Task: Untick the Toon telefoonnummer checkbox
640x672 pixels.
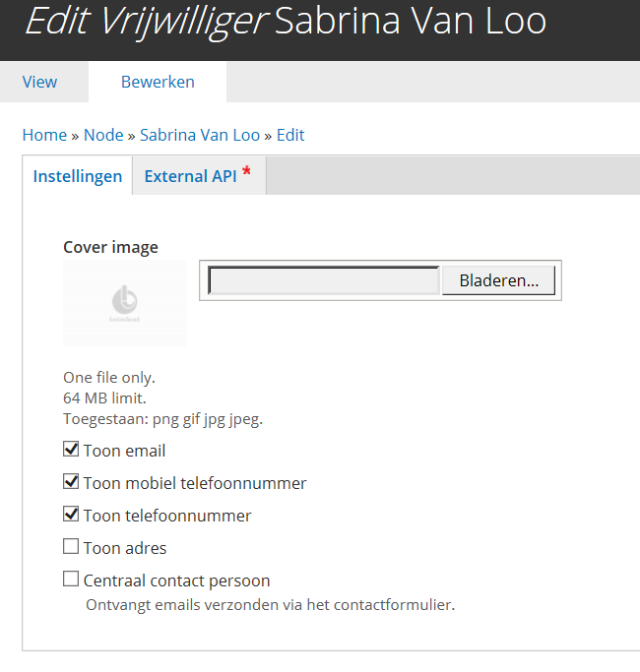Action: (71, 514)
